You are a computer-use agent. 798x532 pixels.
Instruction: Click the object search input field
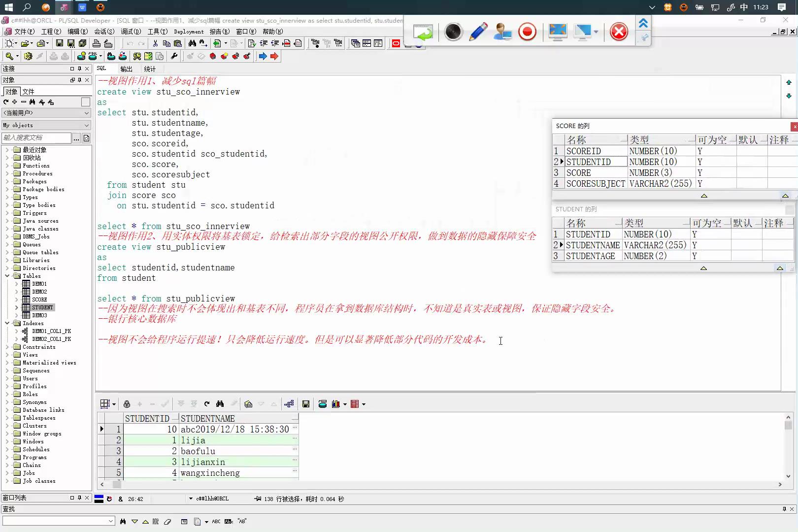(x=36, y=138)
